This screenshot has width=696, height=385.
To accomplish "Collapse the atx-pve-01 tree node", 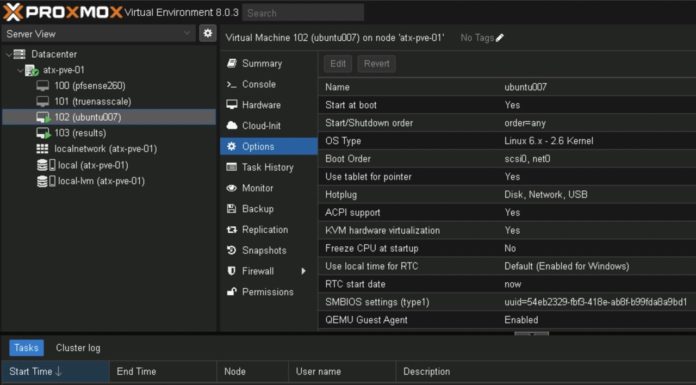I will [20, 71].
